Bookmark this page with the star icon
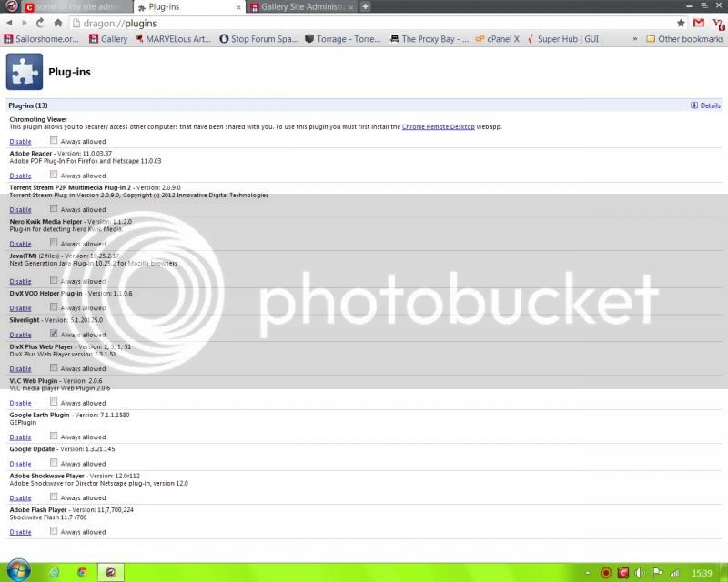Image resolution: width=728 pixels, height=582 pixels. point(681,23)
